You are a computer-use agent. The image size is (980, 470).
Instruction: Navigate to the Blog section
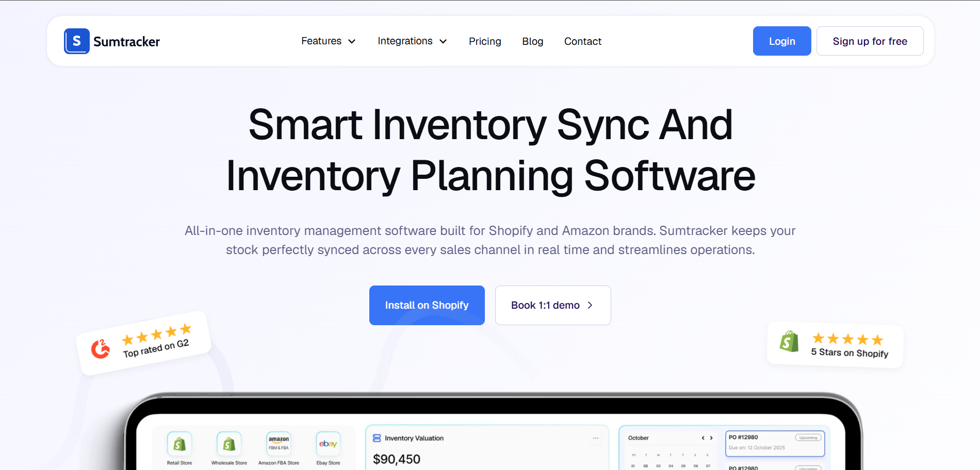[532, 41]
